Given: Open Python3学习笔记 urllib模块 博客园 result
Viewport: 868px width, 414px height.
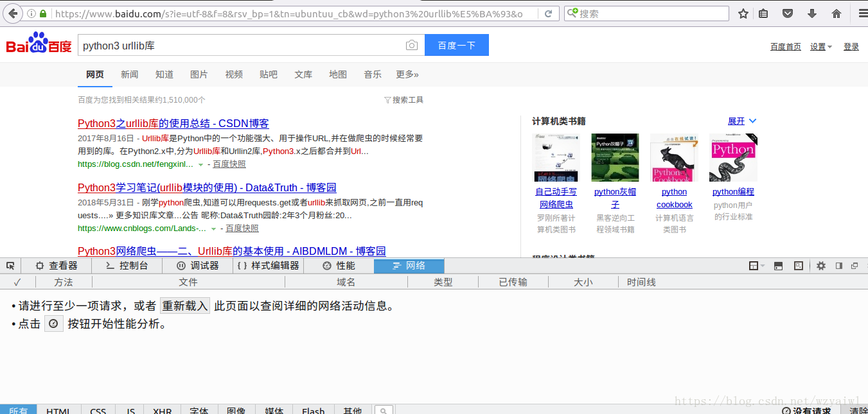Looking at the screenshot, I should pos(207,188).
